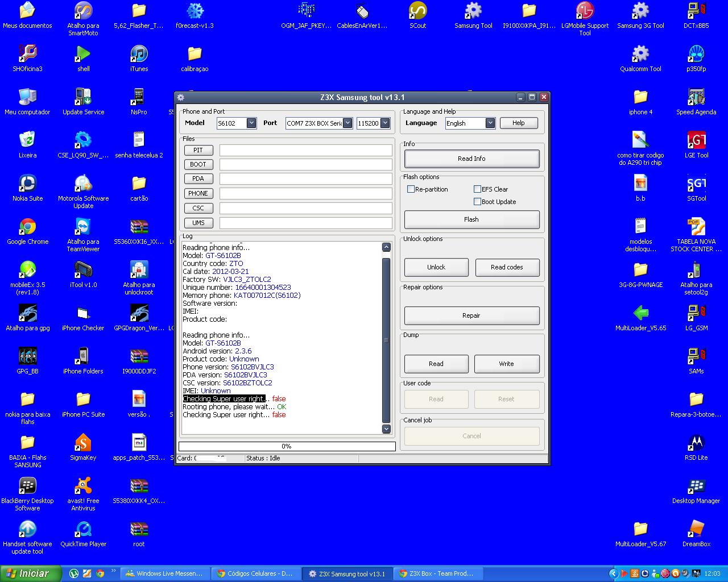Launch the LGE Tool desktop shortcut

[x=696, y=145]
